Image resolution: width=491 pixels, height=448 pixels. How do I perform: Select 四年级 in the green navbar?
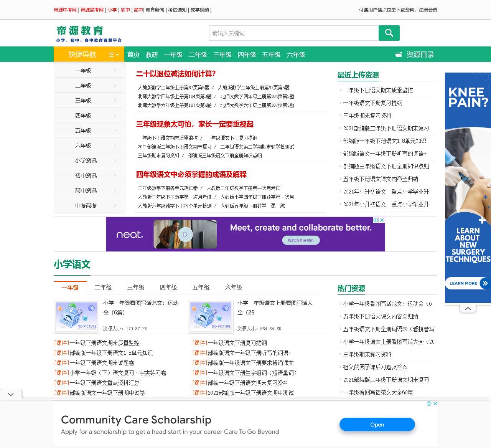(x=247, y=55)
